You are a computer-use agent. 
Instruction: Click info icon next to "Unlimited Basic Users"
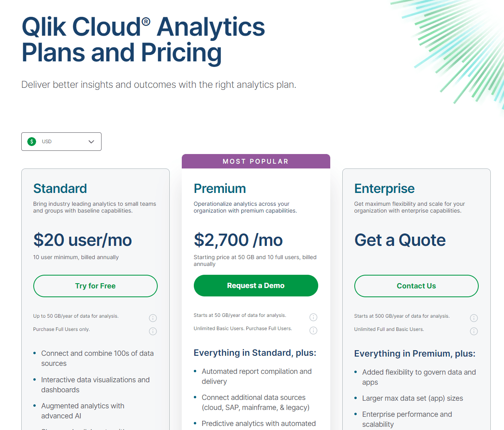[x=313, y=330]
